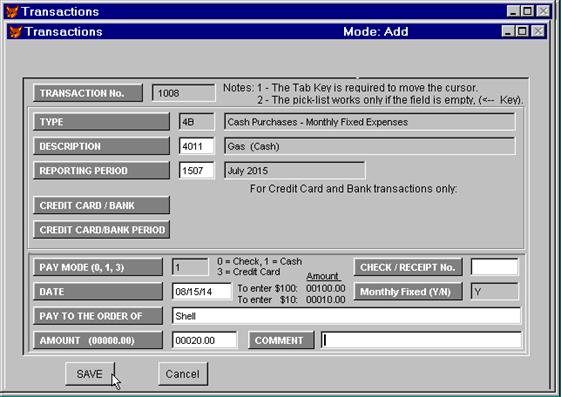The width and height of the screenshot is (561, 397).
Task: Click the CREDIT CARD/BANK PERIOD button
Action: pyautogui.click(x=101, y=230)
